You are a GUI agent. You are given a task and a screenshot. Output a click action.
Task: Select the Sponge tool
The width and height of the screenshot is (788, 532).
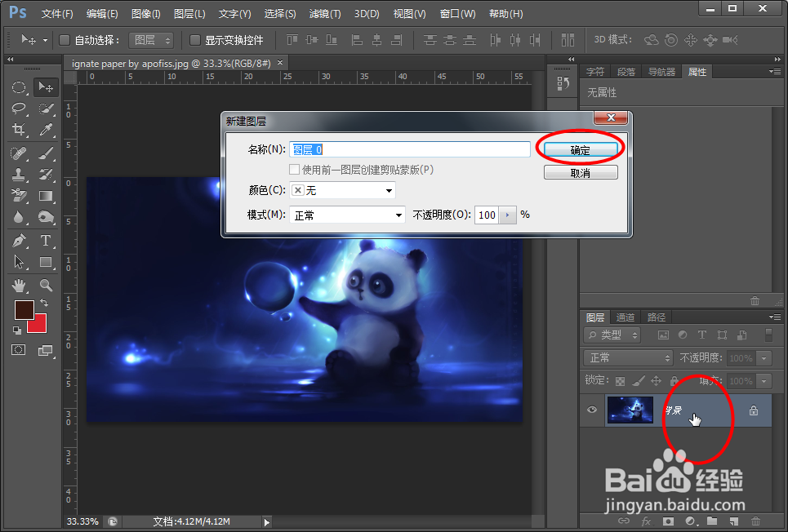coord(46,217)
